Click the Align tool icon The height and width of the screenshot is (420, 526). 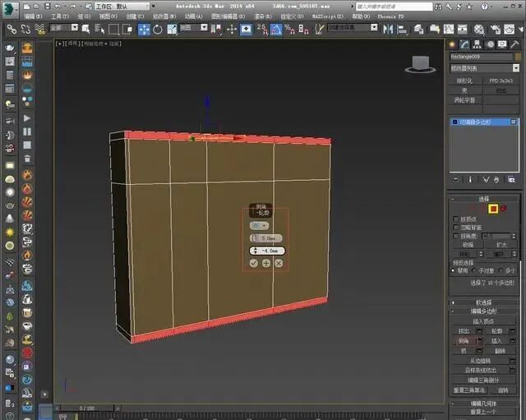tap(402, 30)
